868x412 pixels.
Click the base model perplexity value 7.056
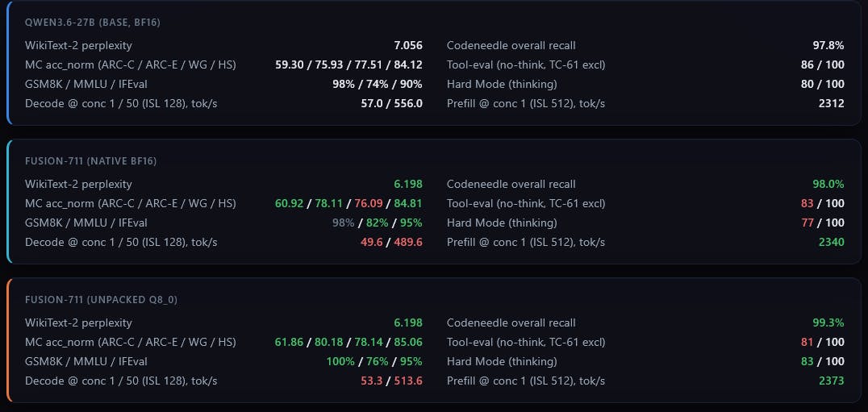[408, 46]
